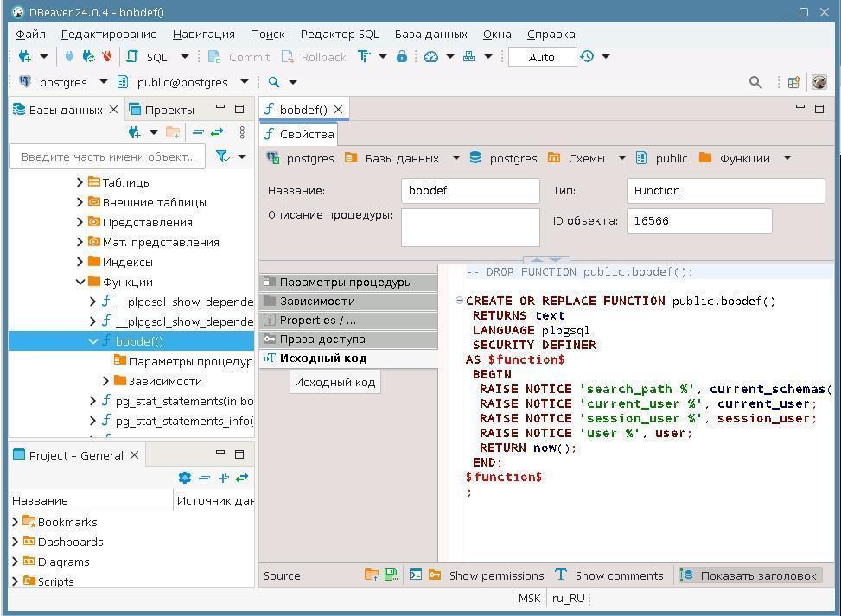Switch to the Проекты tab

169,110
